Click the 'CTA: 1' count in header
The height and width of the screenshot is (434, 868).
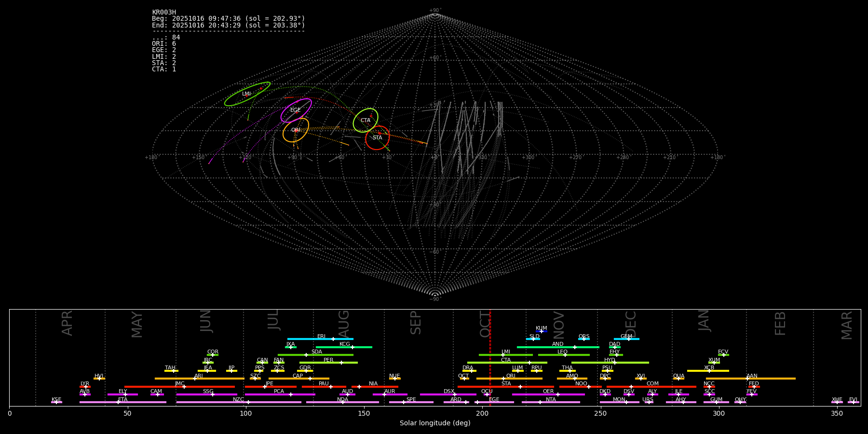point(164,69)
